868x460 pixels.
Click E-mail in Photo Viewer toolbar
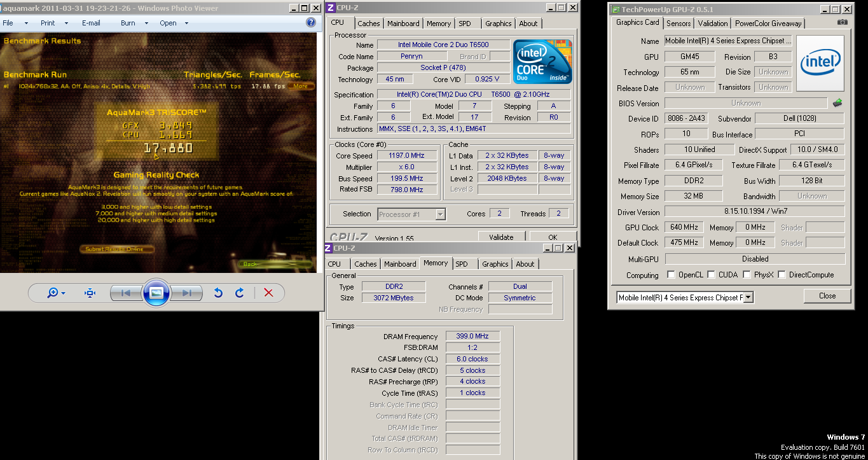pos(91,23)
